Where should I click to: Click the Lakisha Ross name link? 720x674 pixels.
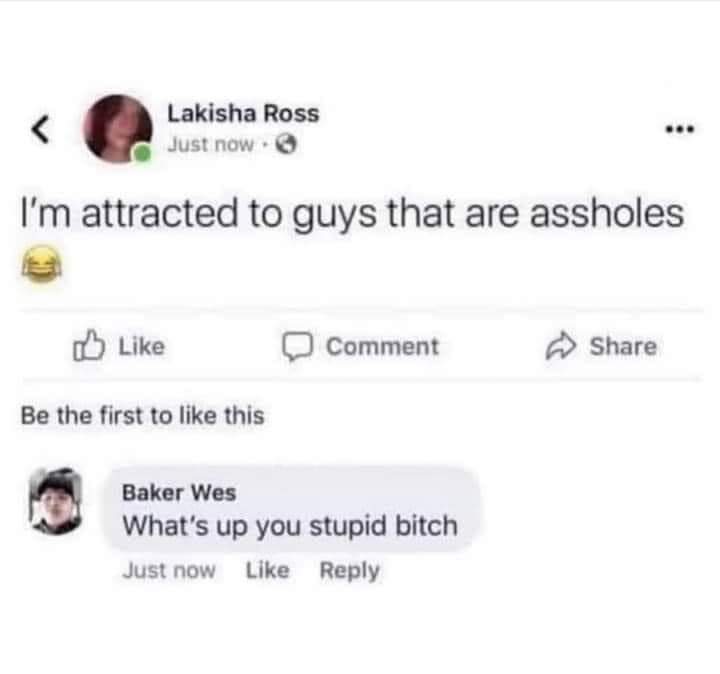coord(243,113)
